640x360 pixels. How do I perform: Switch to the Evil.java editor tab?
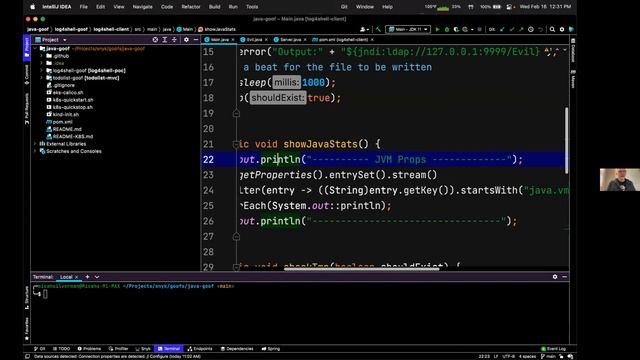(x=254, y=40)
